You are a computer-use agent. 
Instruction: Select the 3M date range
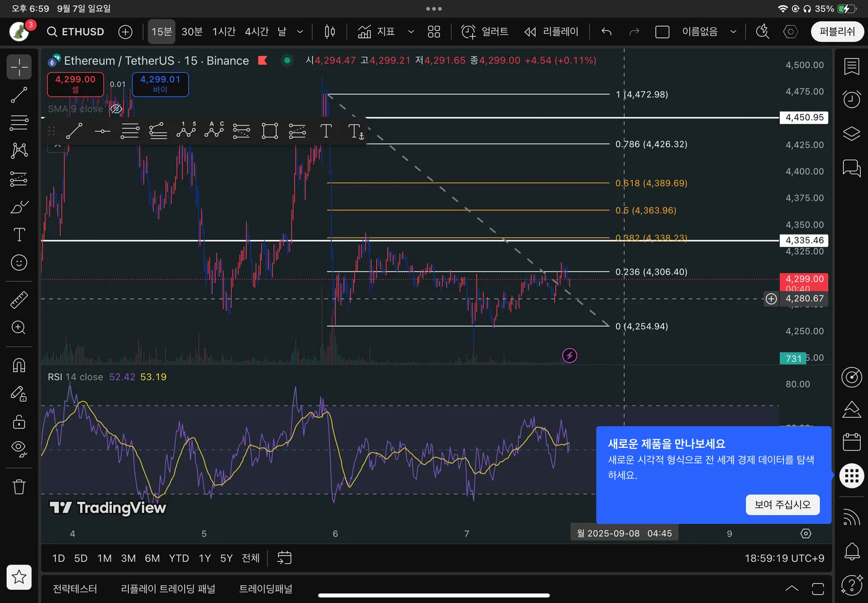point(128,558)
